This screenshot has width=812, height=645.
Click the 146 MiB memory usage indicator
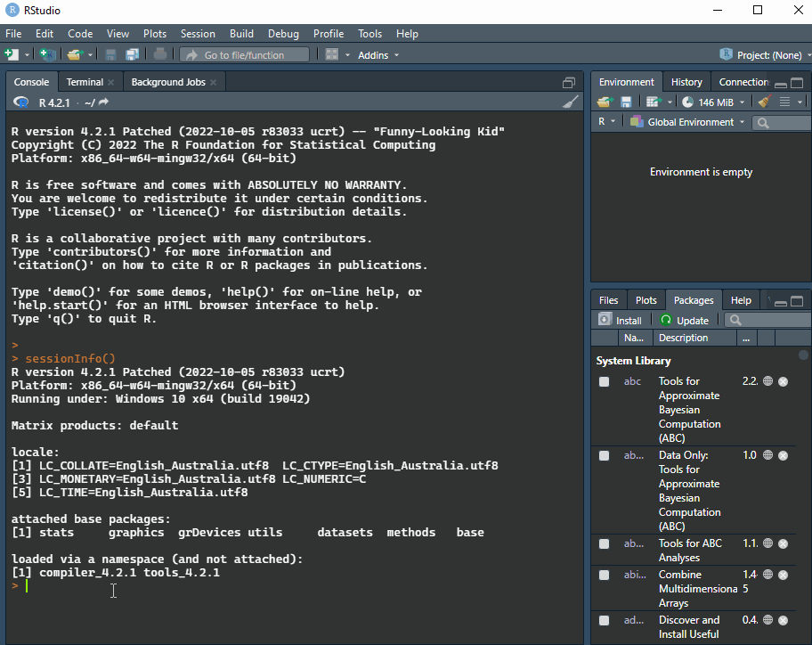pos(717,101)
